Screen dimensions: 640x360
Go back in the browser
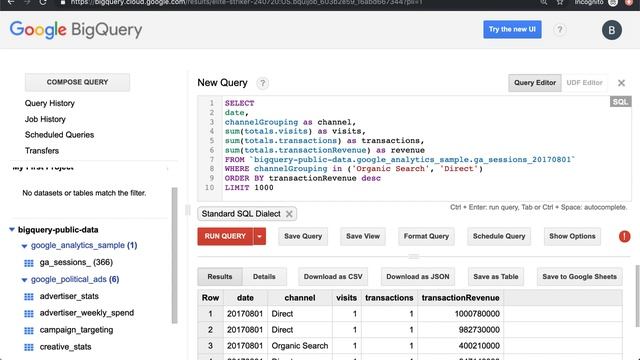[11, 2]
